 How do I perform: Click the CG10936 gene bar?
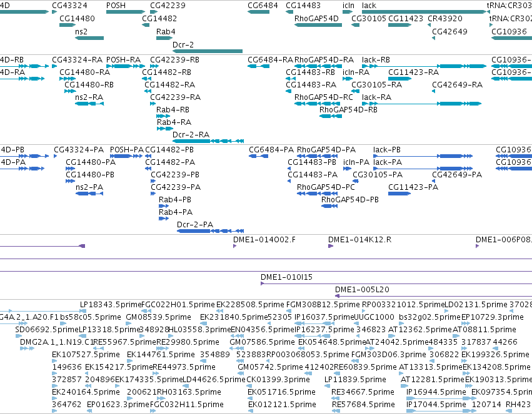click(x=511, y=38)
